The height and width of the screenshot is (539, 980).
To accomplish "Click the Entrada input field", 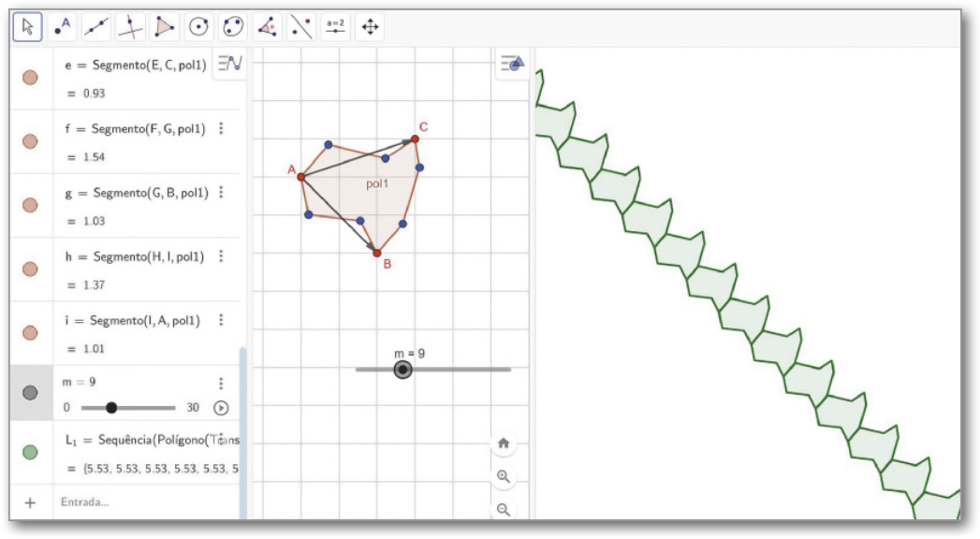I will click(148, 503).
